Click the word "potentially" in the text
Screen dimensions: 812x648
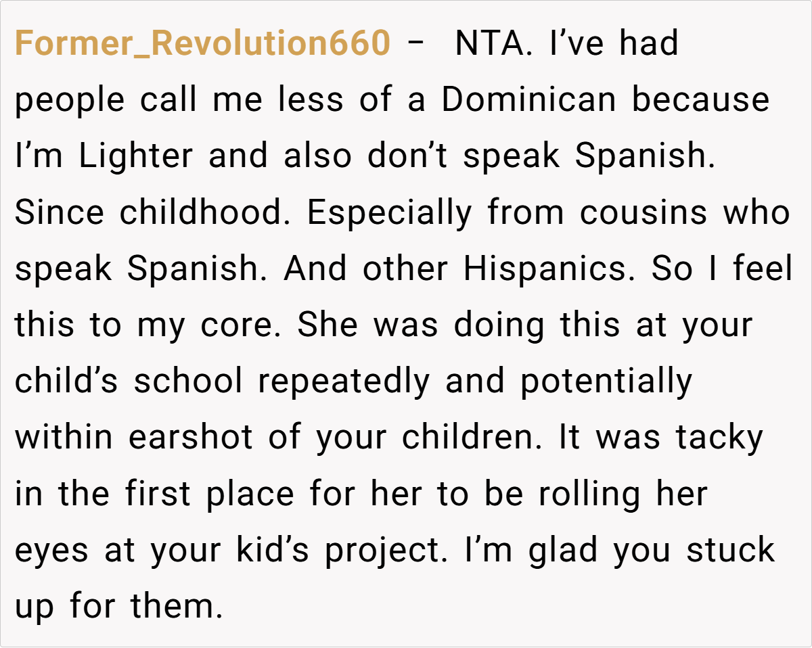[606, 381]
